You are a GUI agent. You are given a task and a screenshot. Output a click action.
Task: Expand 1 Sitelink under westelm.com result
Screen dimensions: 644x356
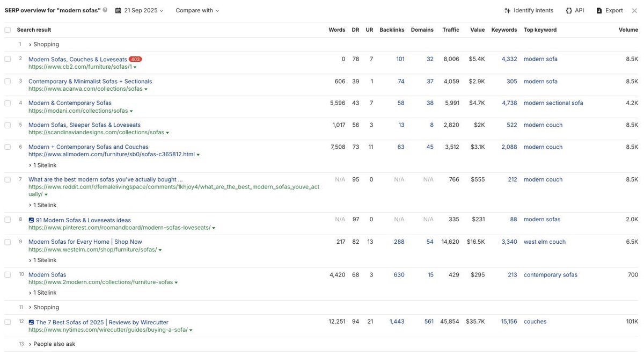tap(42, 260)
